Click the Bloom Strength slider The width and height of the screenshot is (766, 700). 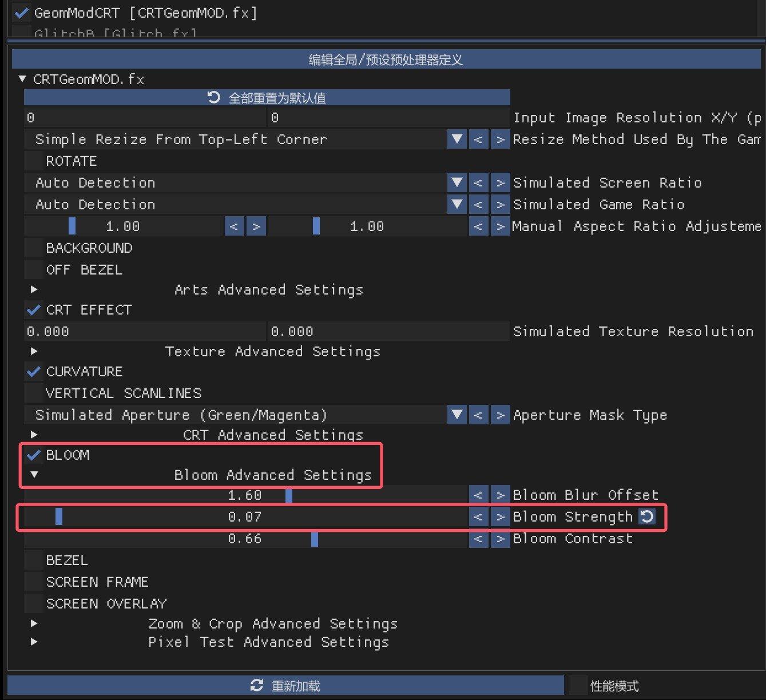tap(245, 517)
